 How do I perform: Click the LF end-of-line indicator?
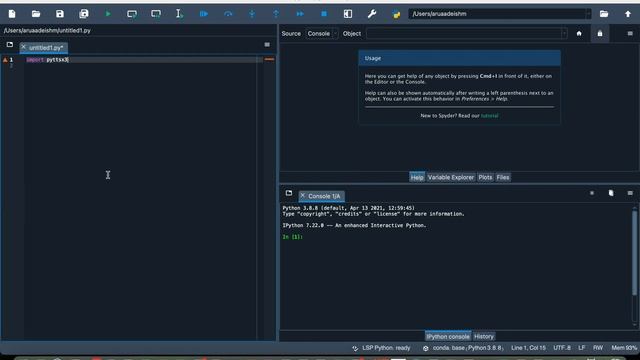tap(582, 348)
